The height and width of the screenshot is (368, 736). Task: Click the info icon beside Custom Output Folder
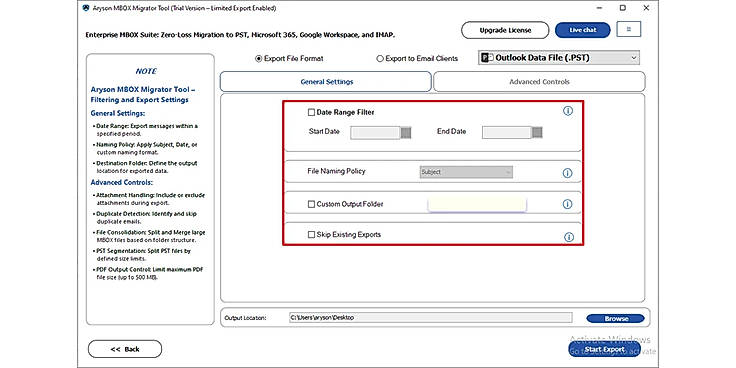click(567, 204)
